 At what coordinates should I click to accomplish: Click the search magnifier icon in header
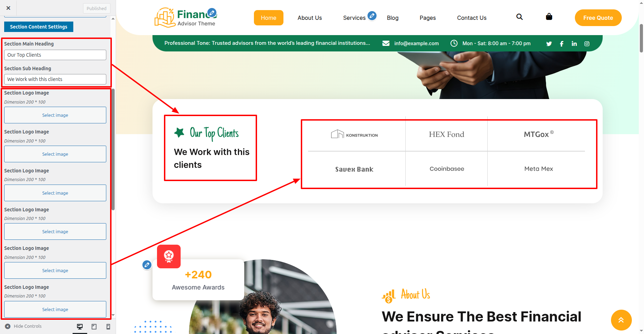519,17
